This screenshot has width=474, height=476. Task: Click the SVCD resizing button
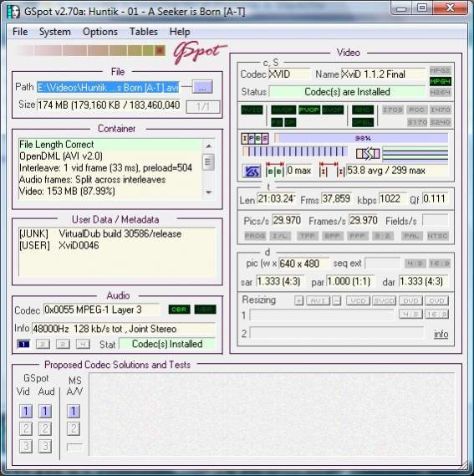[384, 301]
